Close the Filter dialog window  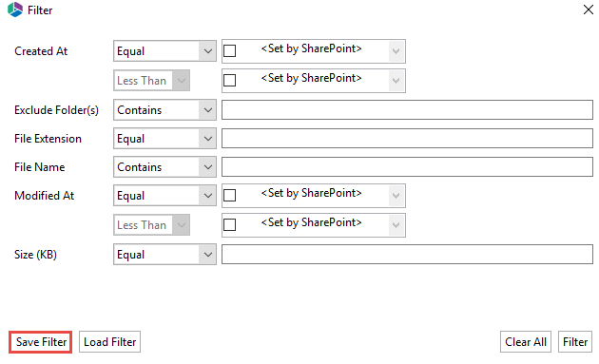(x=588, y=10)
